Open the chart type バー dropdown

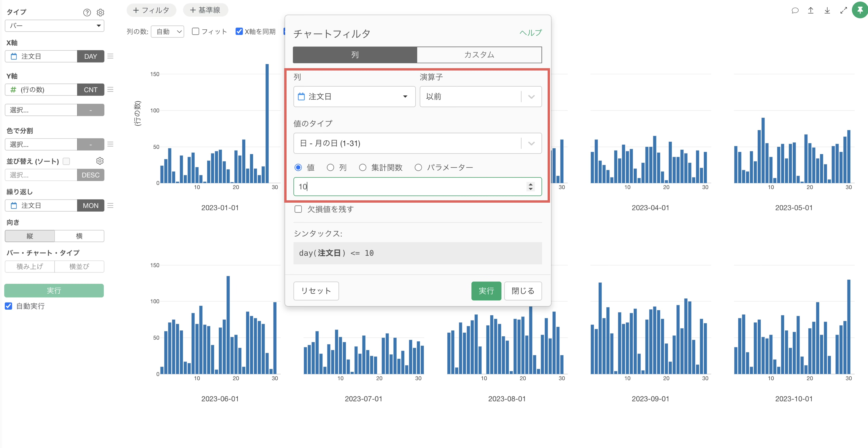tap(55, 25)
